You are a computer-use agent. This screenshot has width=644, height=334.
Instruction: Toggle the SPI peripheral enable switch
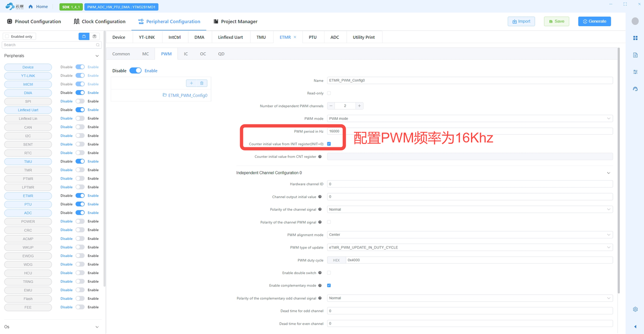click(x=80, y=101)
